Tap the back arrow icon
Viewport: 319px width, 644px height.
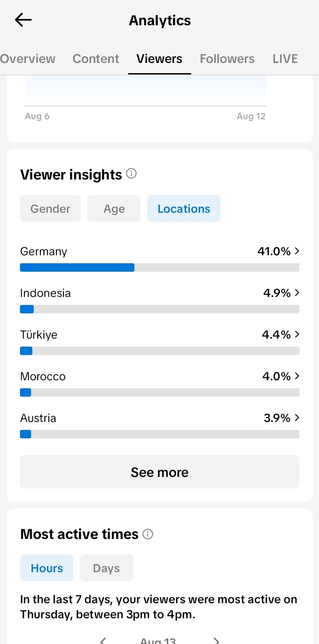23,20
